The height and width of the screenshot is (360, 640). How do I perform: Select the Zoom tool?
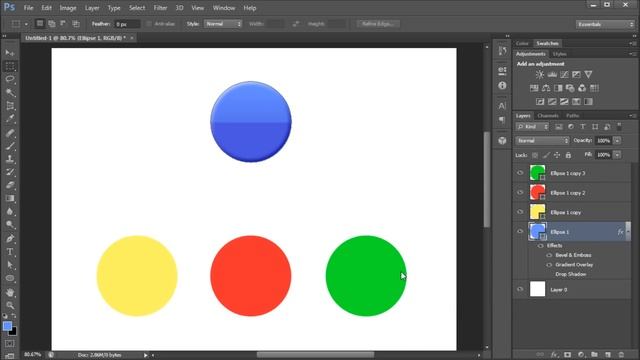pos(10,305)
